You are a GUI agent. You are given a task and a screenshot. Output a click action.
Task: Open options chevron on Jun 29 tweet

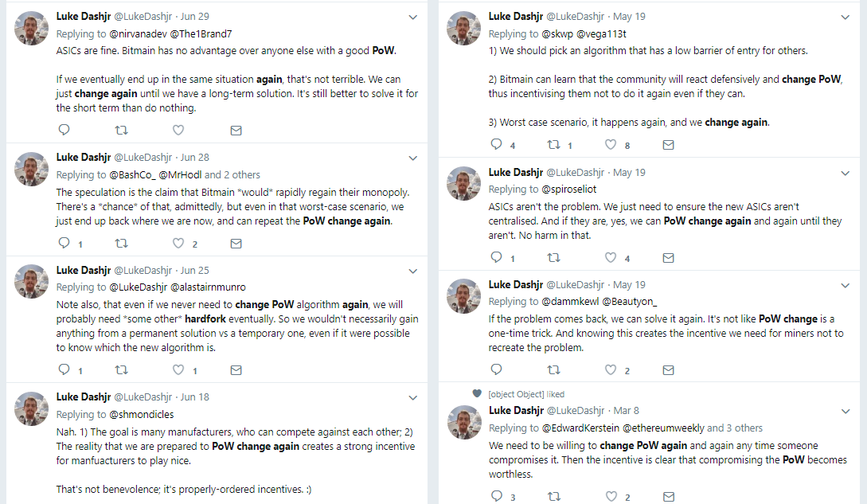coord(412,17)
